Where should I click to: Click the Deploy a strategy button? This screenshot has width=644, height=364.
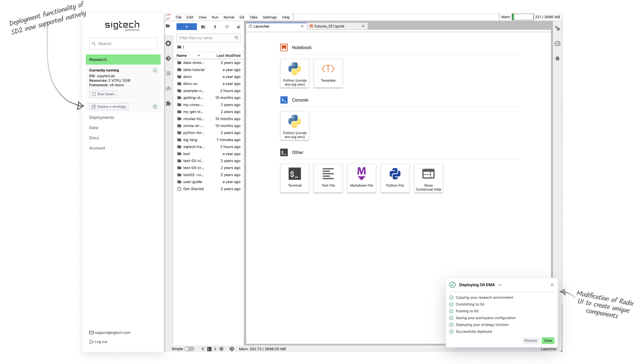(109, 106)
